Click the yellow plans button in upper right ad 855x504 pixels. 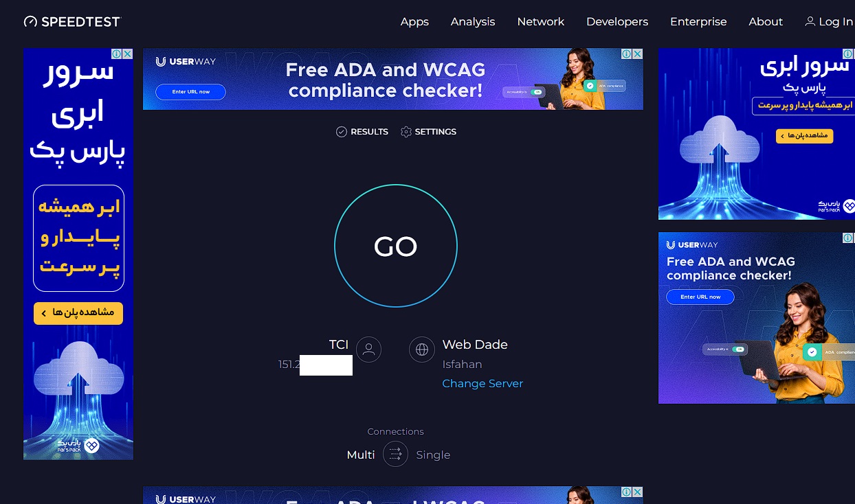coord(804,136)
